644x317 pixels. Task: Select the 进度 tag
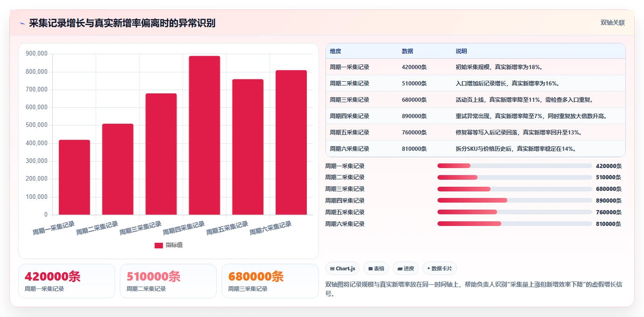click(406, 268)
